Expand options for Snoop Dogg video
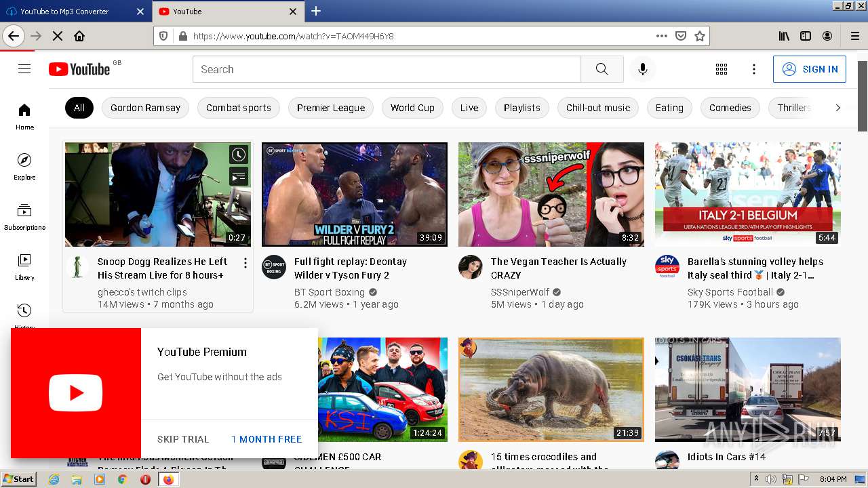Screen dimensions: 868x488 (245, 263)
